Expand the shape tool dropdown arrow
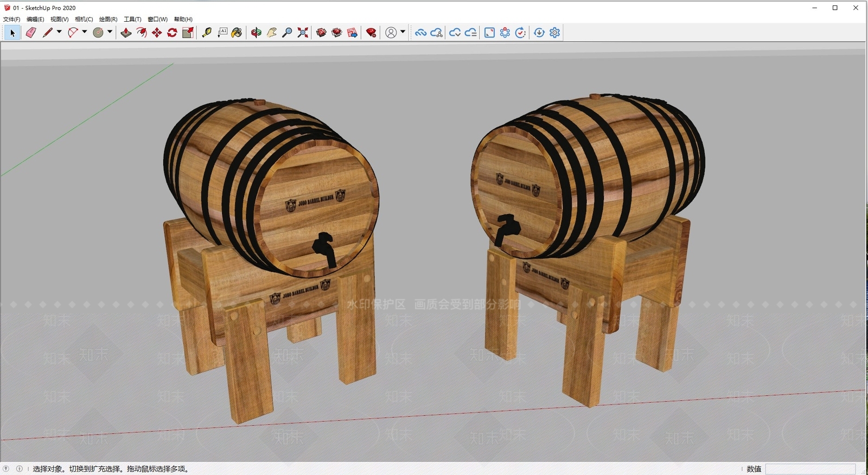 [110, 32]
